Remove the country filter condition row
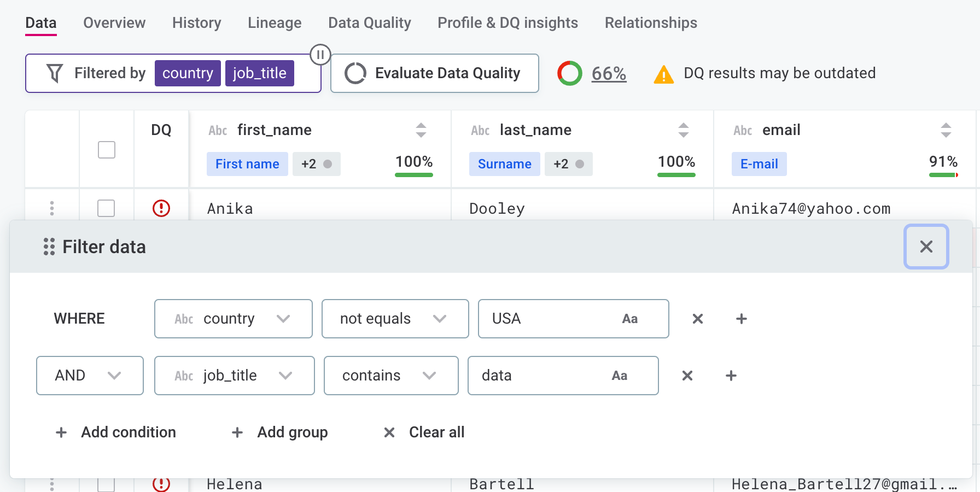 [697, 319]
